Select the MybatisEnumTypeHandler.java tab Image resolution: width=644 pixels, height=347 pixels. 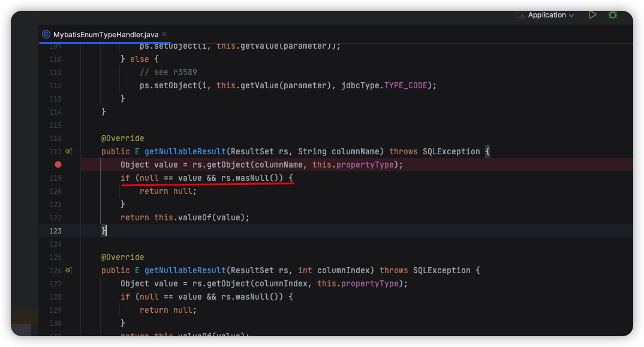coord(106,35)
